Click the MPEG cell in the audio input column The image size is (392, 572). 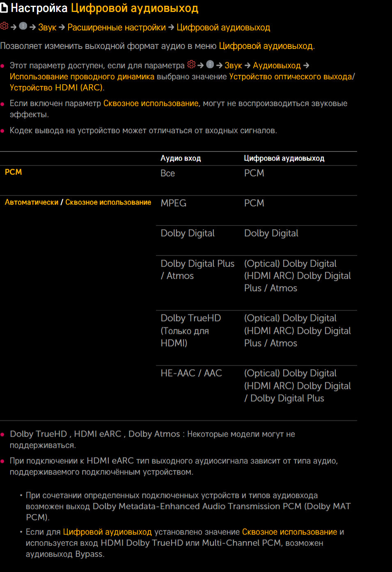[173, 203]
